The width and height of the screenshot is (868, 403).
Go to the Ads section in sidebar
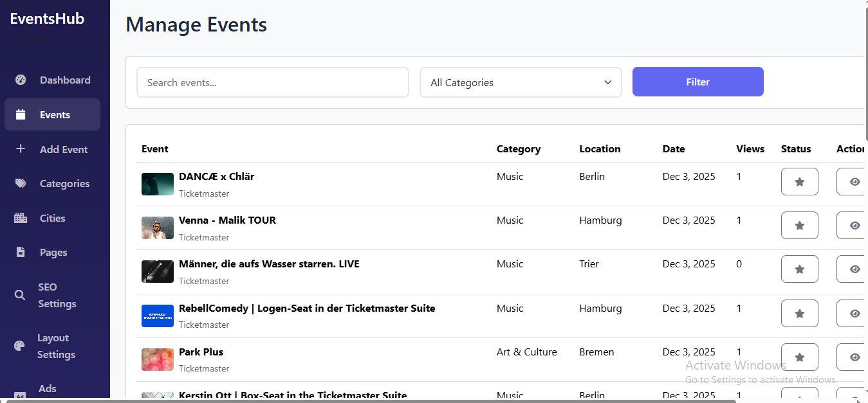pyautogui.click(x=47, y=389)
